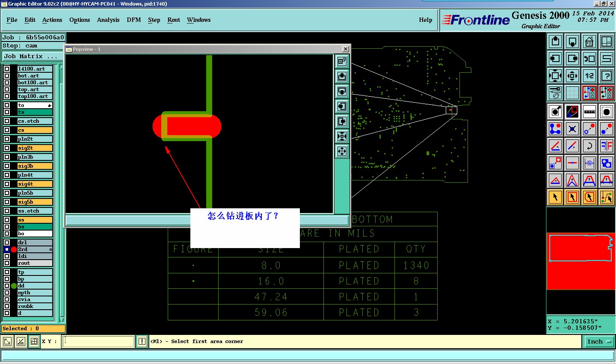Toggle checkbox for layer 14100.art
The height and width of the screenshot is (364, 616).
7,69
